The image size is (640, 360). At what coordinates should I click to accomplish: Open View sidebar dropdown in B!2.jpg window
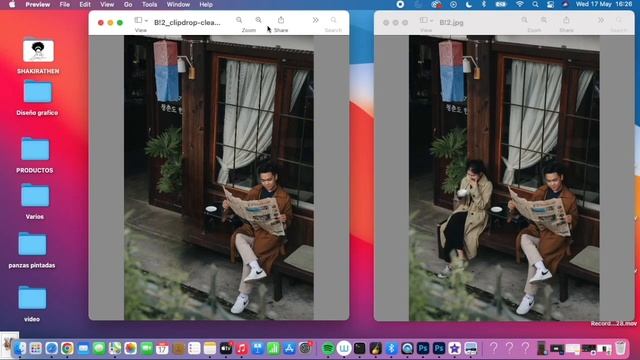tap(426, 20)
